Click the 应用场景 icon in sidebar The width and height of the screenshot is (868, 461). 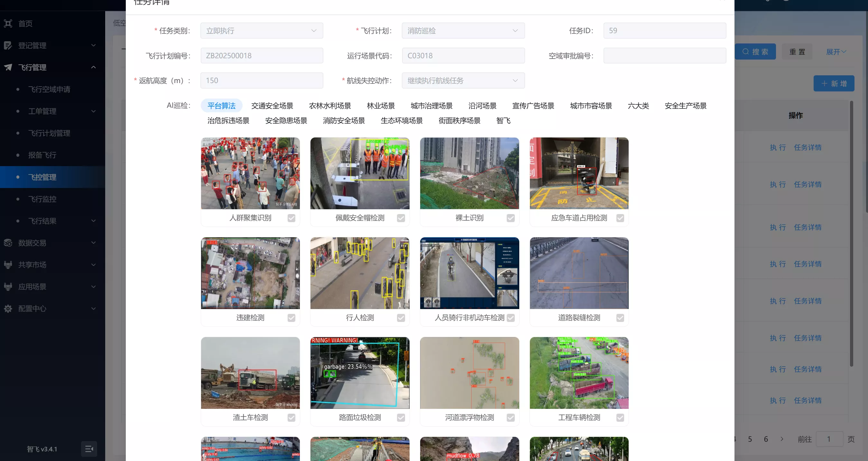coord(8,287)
